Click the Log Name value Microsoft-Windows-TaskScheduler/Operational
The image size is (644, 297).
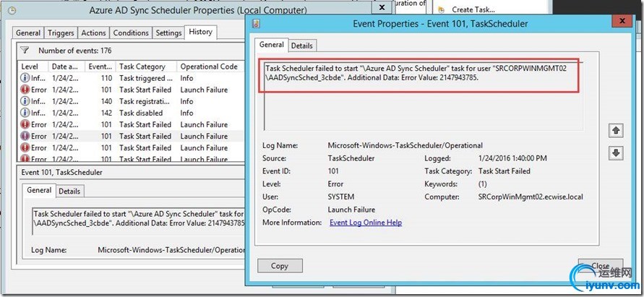[405, 145]
